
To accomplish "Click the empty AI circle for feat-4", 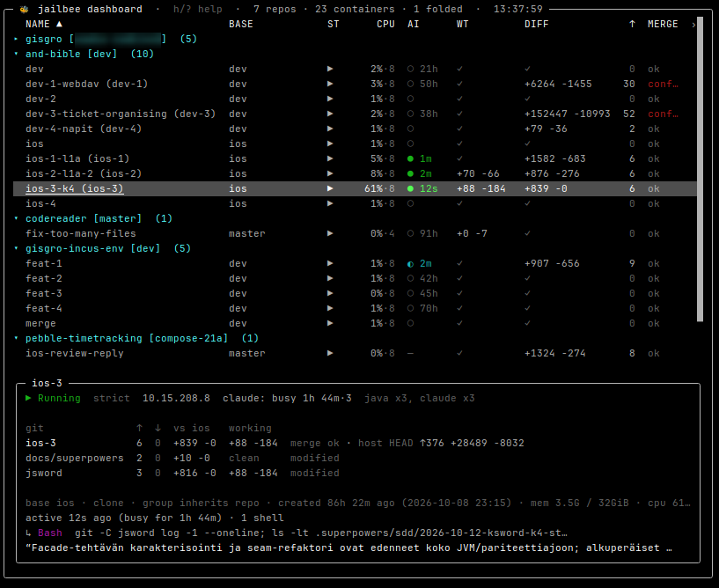I will (x=410, y=308).
